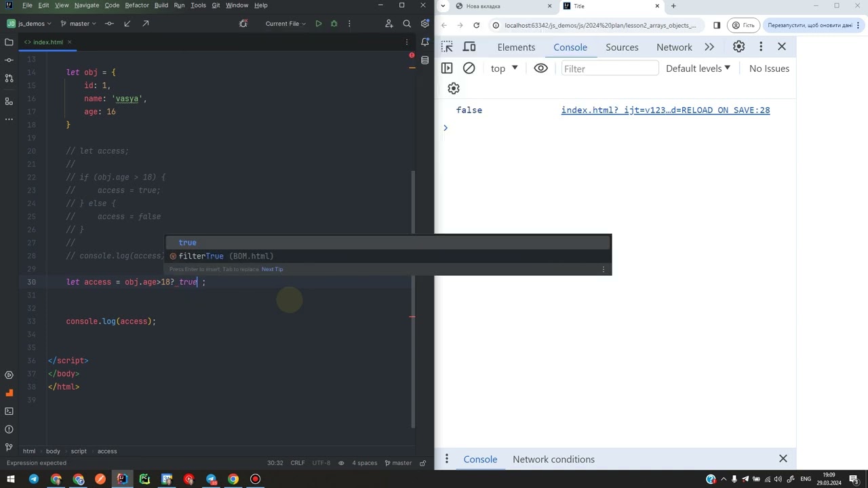Open the Git tool window icon at bottom
Screen dimensions: 868x488
[x=9, y=447]
